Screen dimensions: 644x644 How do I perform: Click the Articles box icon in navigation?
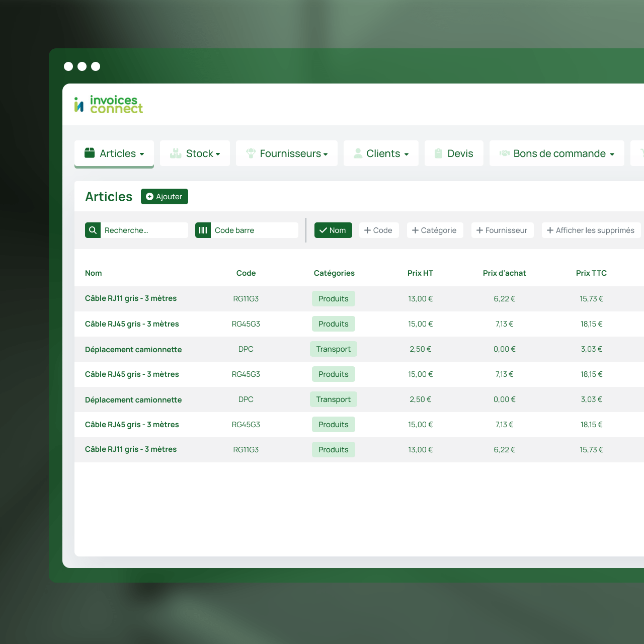(90, 153)
